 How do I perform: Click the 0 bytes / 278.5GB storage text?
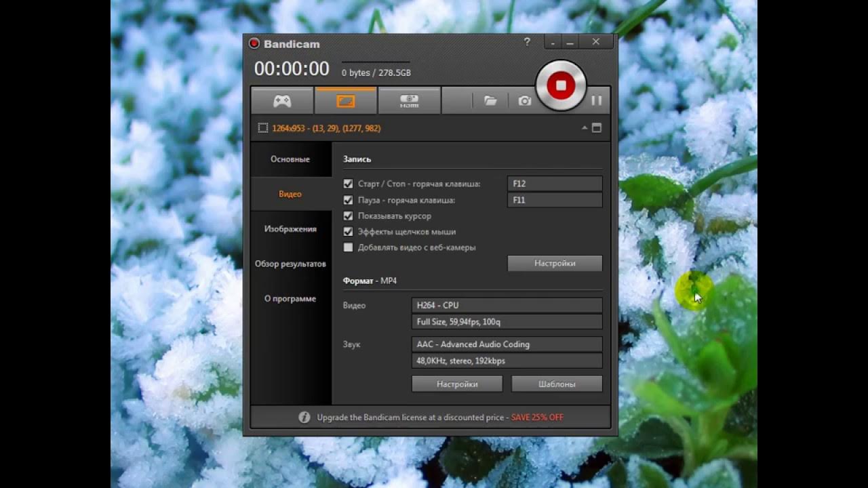point(376,73)
